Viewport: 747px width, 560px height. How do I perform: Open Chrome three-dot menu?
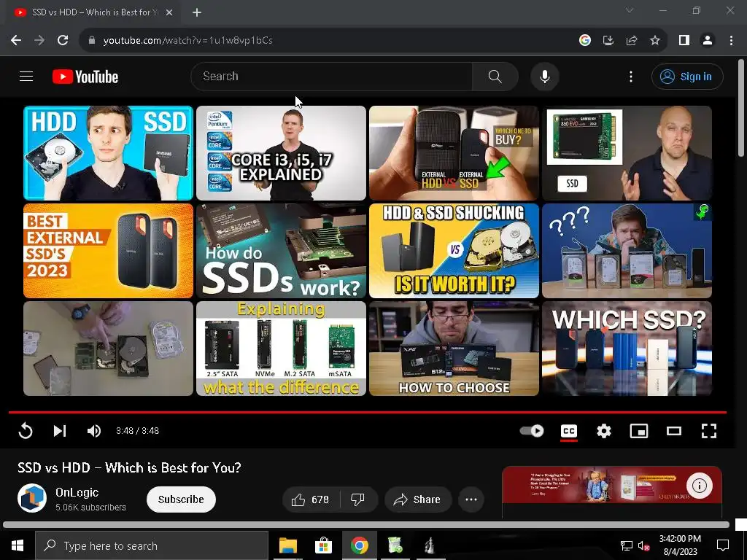[731, 41]
